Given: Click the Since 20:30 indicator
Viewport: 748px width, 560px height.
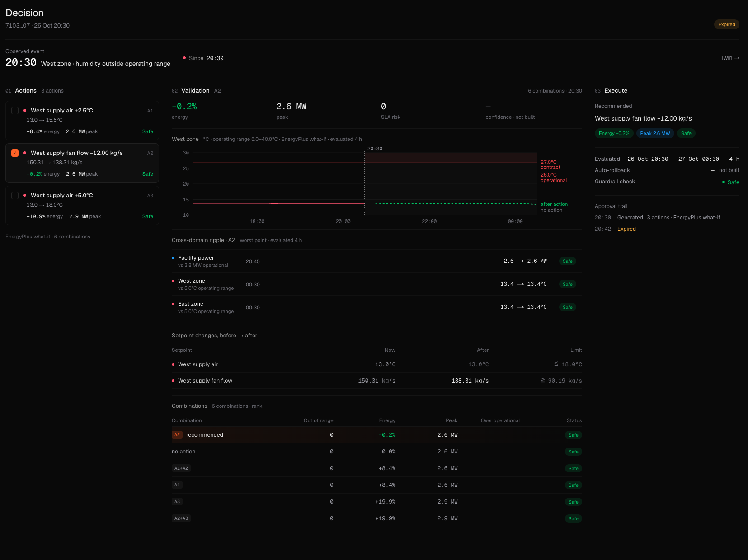Looking at the screenshot, I should tap(203, 58).
